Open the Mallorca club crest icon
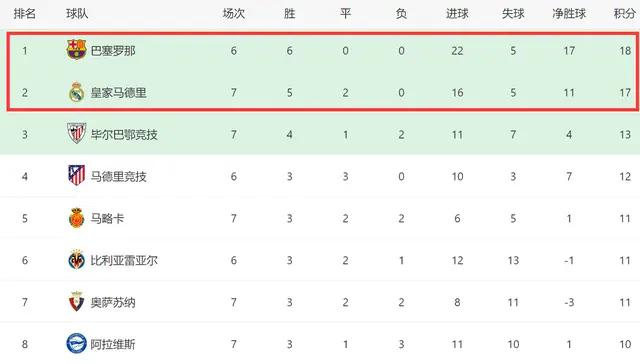Viewport: 640px width, 364px height. pos(76,218)
